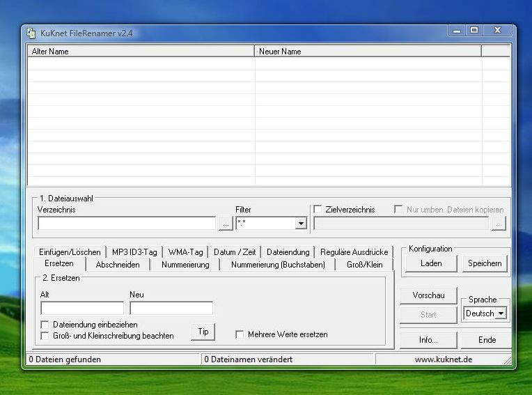Click the '0 Dateinamen verändert' status text
532x395 pixels.
pyautogui.click(x=248, y=359)
